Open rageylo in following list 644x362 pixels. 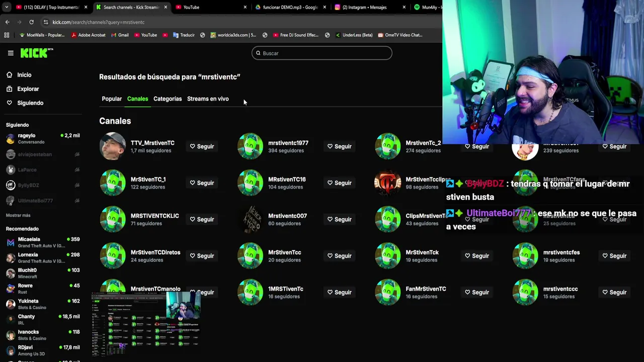43,138
